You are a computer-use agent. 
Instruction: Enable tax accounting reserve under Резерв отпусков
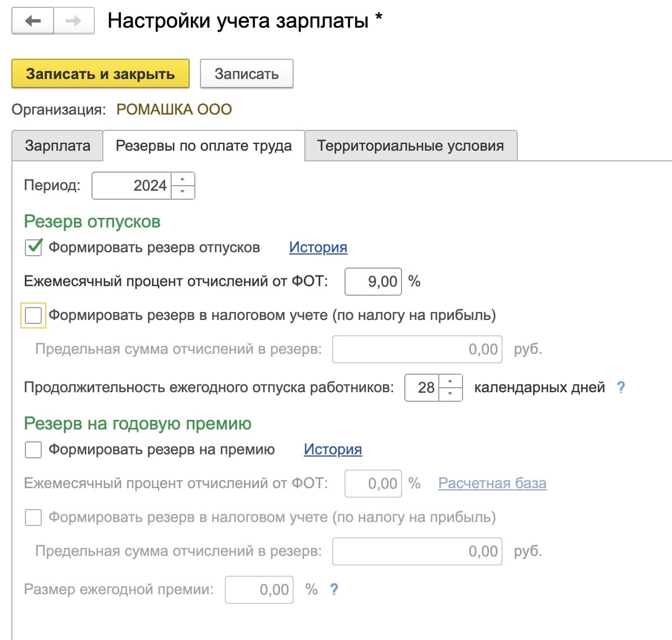click(x=33, y=315)
